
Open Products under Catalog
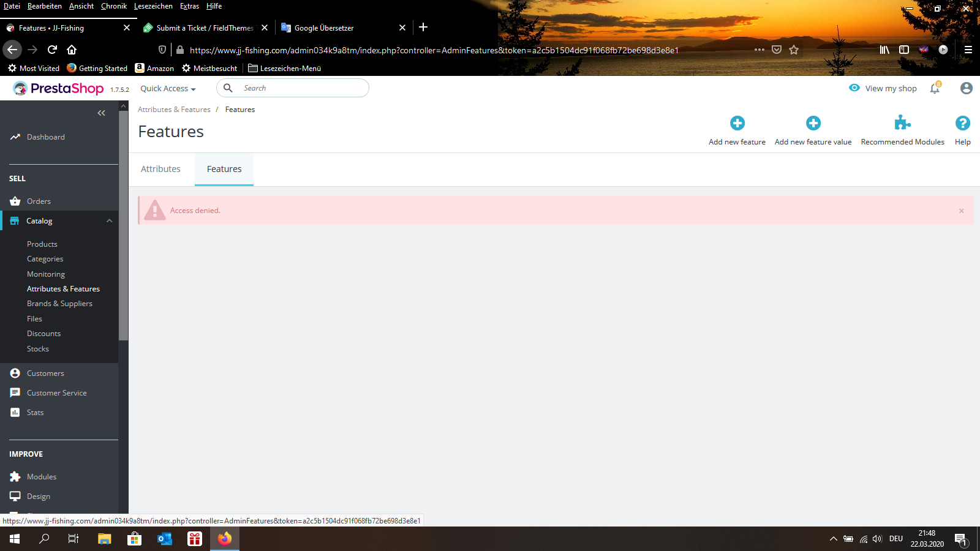42,244
